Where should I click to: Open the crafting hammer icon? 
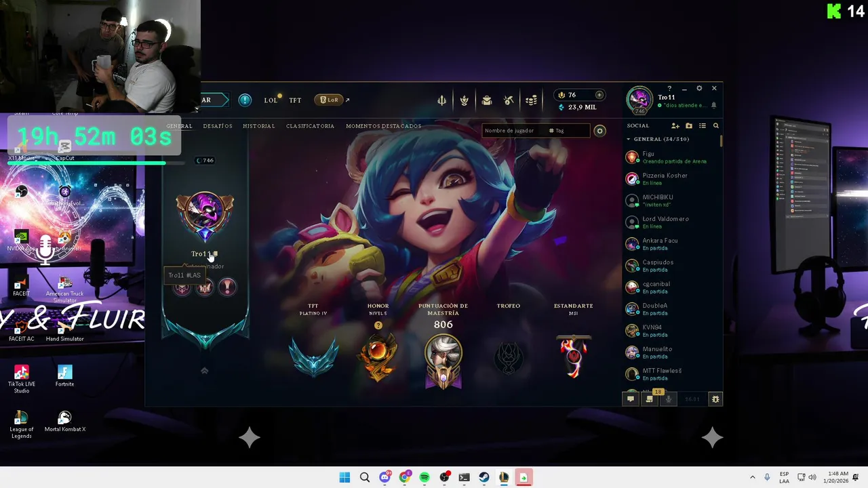point(509,100)
